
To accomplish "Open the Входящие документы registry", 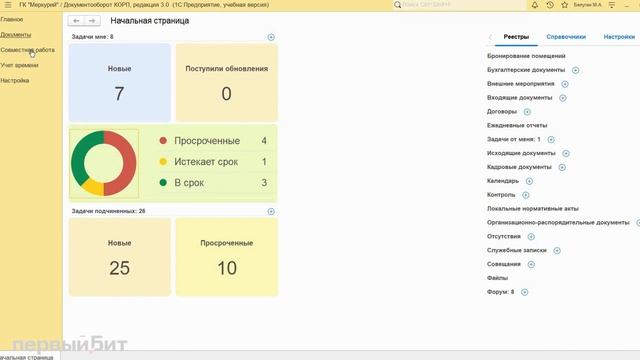I will pos(519,98).
